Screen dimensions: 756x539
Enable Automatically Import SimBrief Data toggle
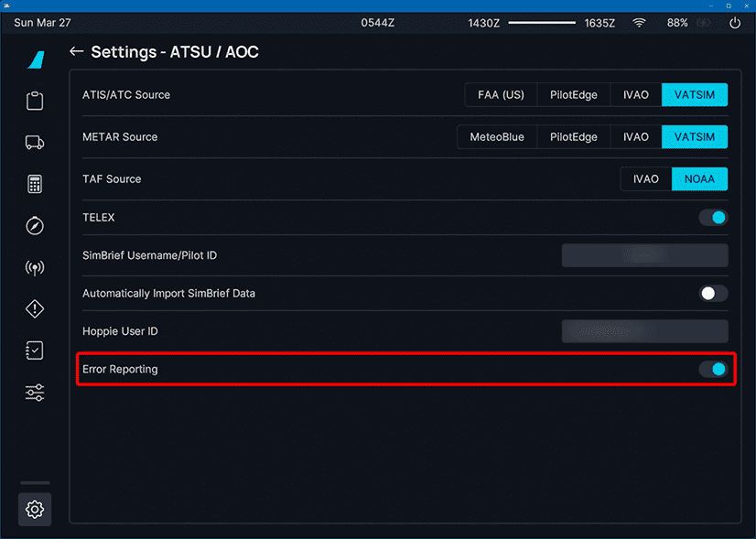tap(713, 294)
